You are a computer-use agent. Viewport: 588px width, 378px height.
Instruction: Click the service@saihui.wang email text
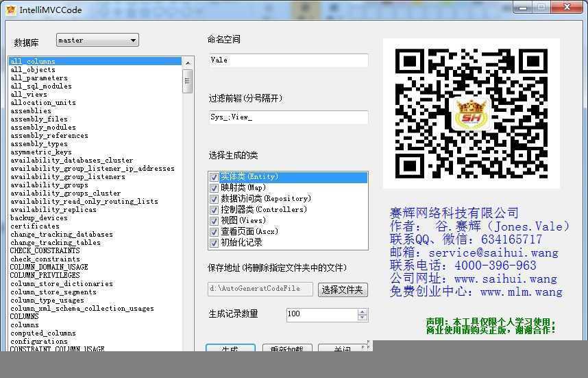pos(493,253)
